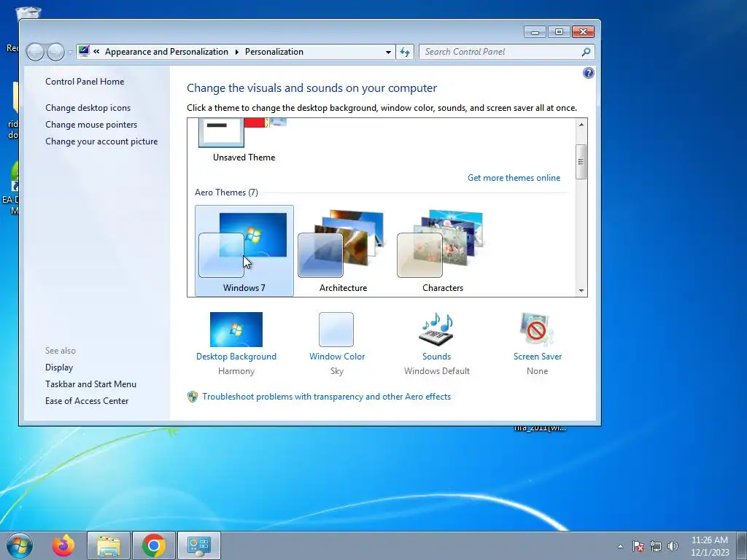
Task: Open Ease of Access Center
Action: pos(87,401)
